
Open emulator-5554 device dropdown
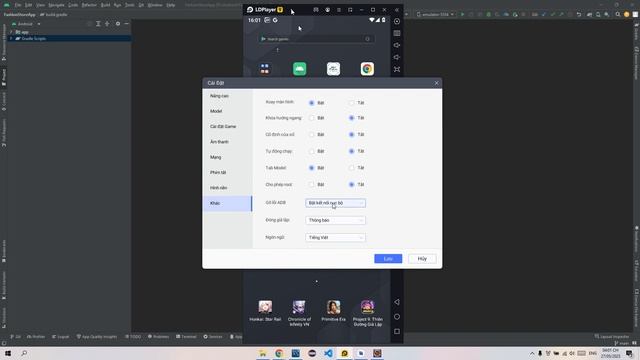(x=436, y=14)
